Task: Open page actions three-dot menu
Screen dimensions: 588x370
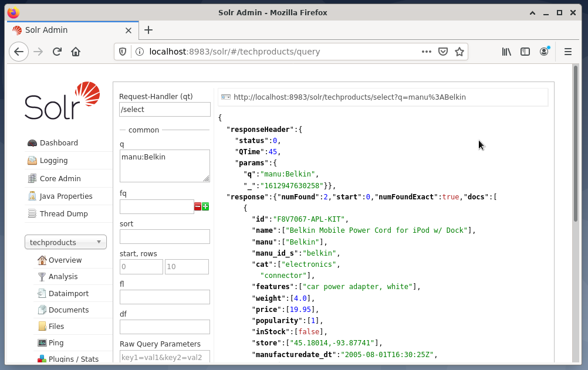Action: tap(427, 52)
